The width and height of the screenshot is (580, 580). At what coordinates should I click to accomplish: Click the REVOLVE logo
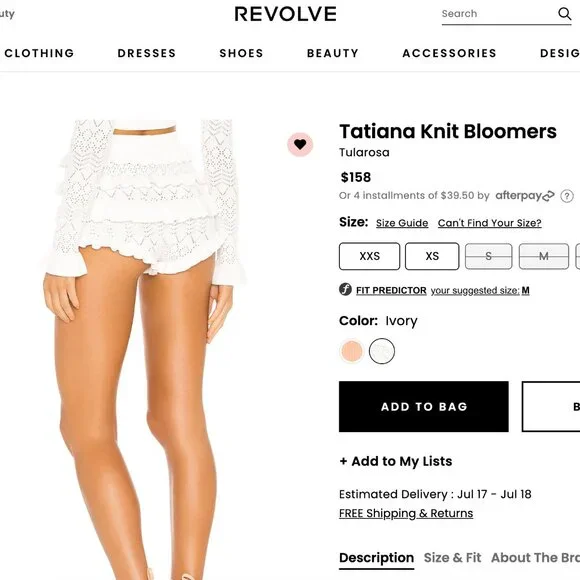(286, 14)
